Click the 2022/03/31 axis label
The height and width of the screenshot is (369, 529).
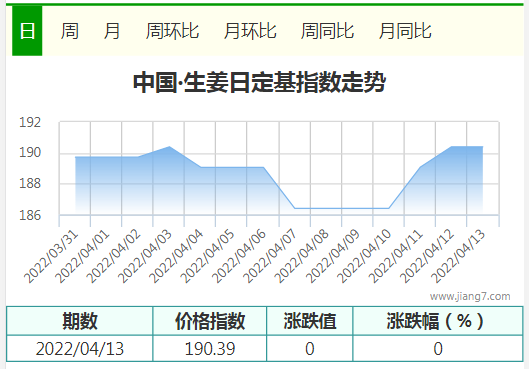coord(51,256)
